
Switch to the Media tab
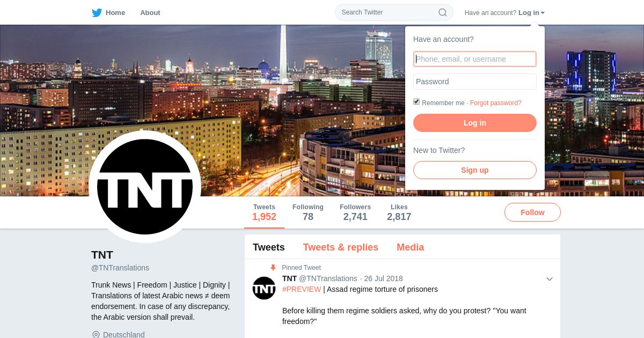pos(410,247)
